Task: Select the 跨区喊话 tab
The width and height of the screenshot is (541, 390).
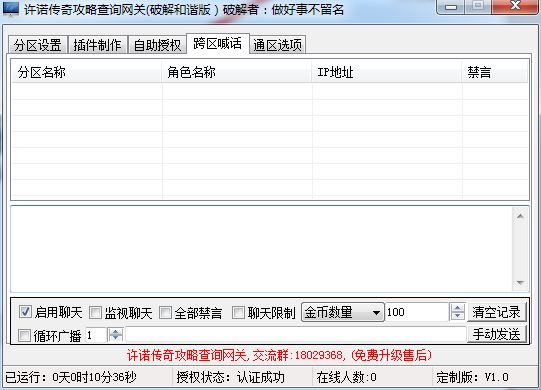Action: [x=218, y=43]
